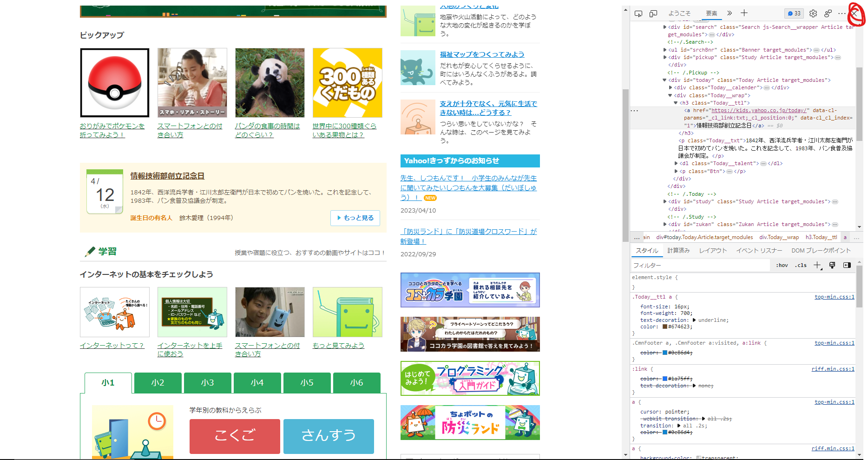
Task: Expand the ul#srchBnr tree node
Action: point(666,50)
